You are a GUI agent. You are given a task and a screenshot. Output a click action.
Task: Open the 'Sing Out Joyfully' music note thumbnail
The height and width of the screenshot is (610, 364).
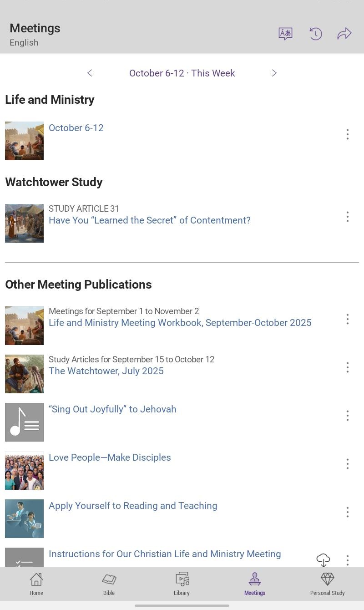click(24, 422)
